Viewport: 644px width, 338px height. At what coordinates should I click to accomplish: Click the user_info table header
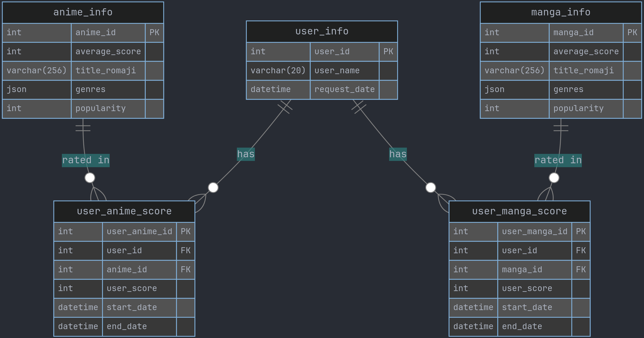(322, 32)
